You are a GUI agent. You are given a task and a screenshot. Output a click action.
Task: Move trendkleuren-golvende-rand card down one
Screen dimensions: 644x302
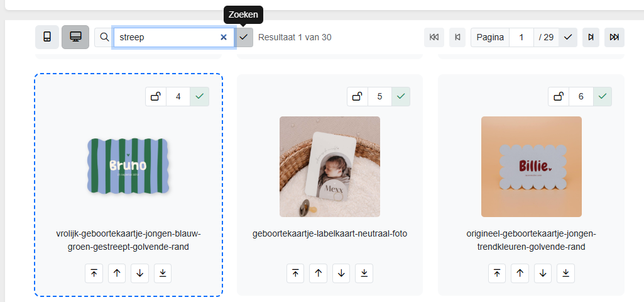click(x=543, y=273)
